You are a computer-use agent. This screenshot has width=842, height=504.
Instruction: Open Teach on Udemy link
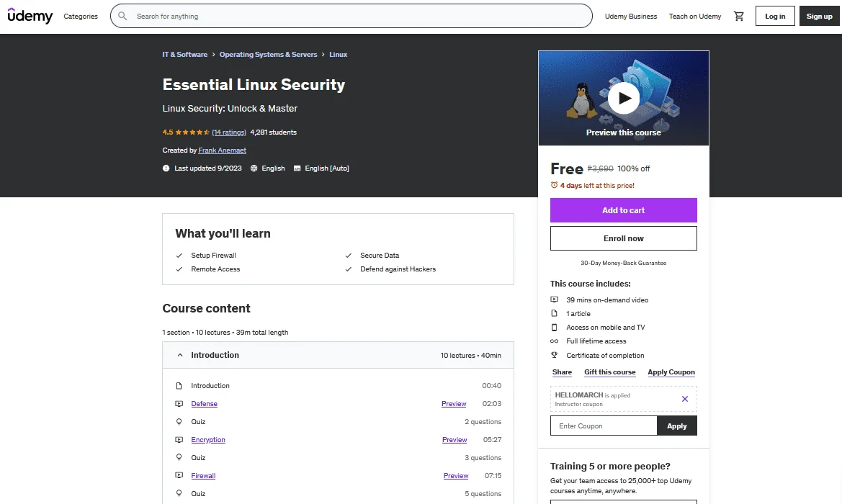pos(695,16)
